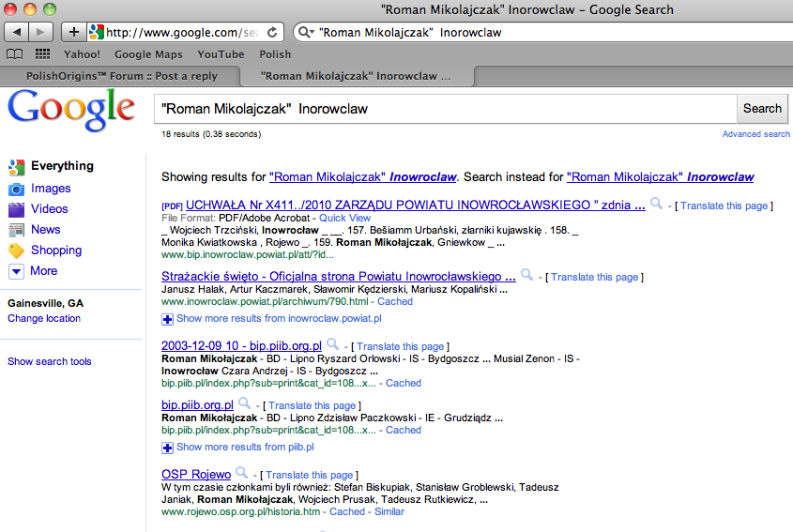Select the Videos film icon
This screenshot has width=793, height=532.
coord(16,209)
